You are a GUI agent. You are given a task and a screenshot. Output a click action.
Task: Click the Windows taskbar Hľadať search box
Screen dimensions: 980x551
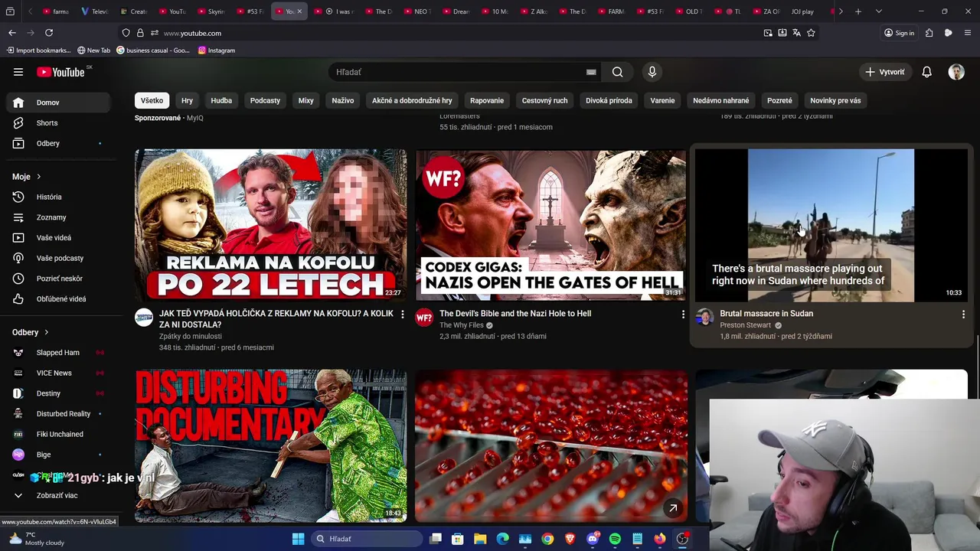click(367, 539)
